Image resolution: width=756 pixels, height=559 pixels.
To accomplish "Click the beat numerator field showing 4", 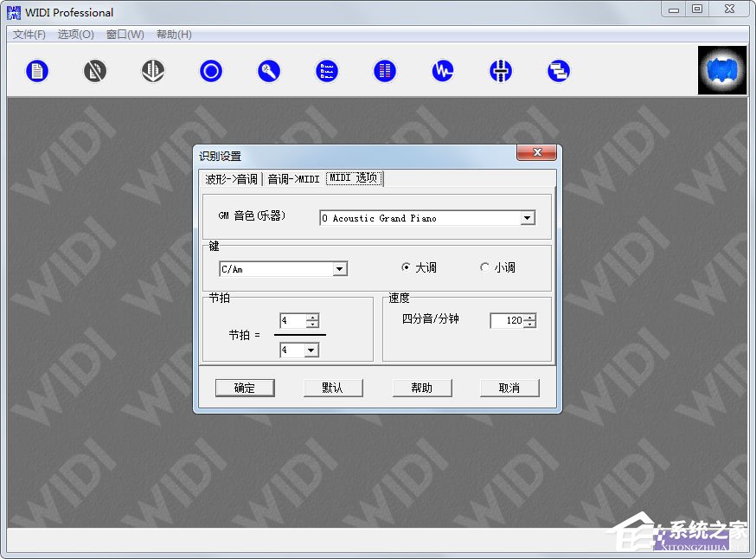I will pyautogui.click(x=292, y=320).
